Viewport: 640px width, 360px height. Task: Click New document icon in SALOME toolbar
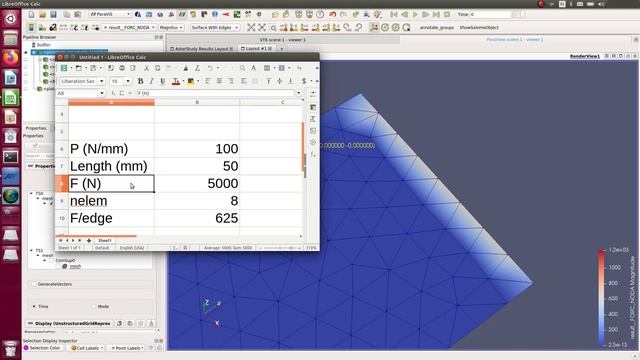coord(31,14)
